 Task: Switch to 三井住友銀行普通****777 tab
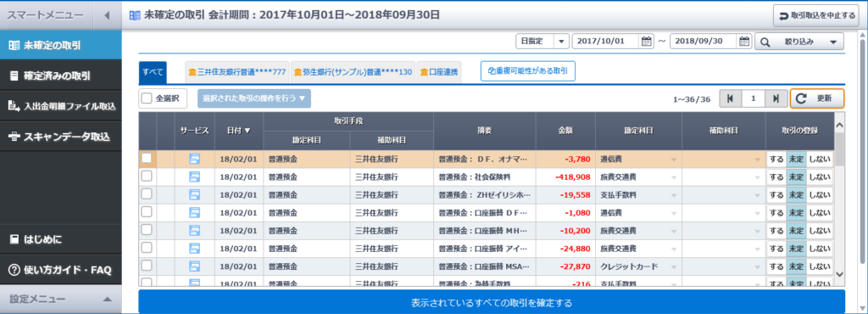[237, 72]
